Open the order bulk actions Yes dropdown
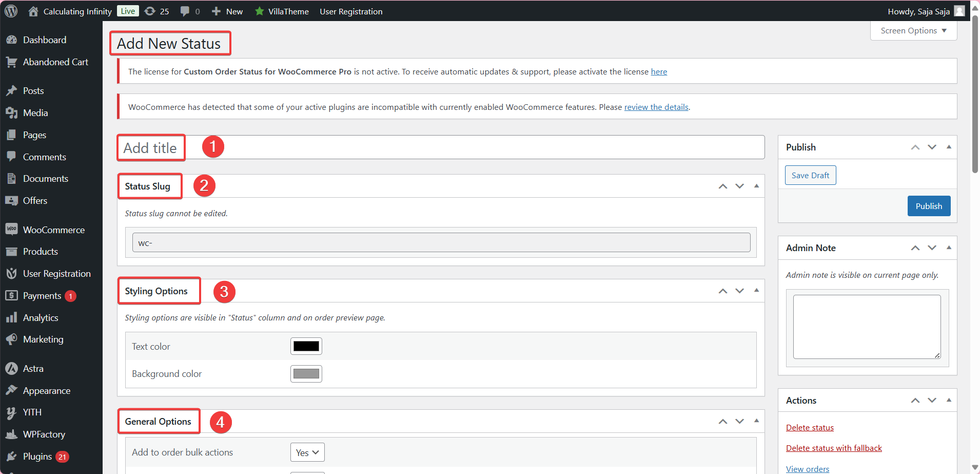This screenshot has height=474, width=980. click(x=306, y=452)
